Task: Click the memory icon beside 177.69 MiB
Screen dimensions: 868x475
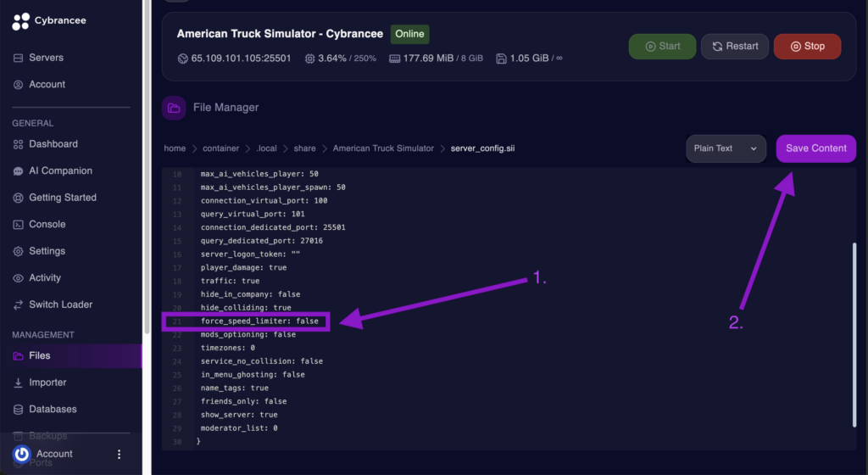Action: (x=394, y=59)
